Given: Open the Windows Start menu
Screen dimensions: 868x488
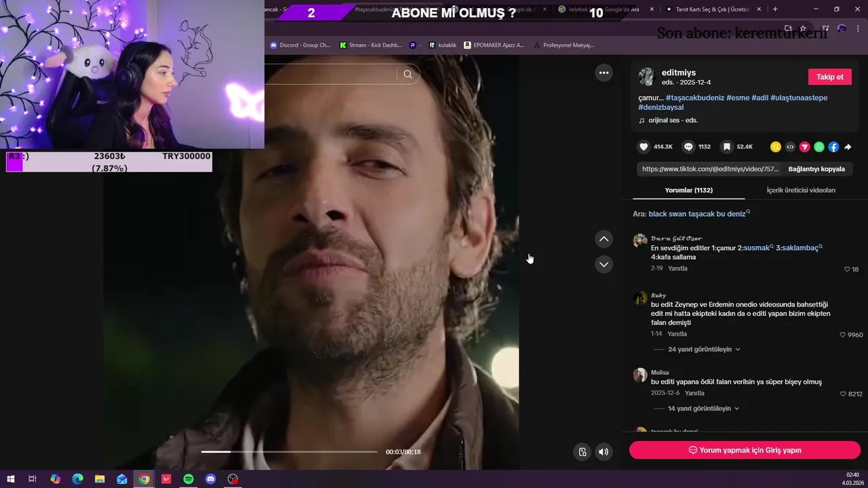Looking at the screenshot, I should [11, 479].
